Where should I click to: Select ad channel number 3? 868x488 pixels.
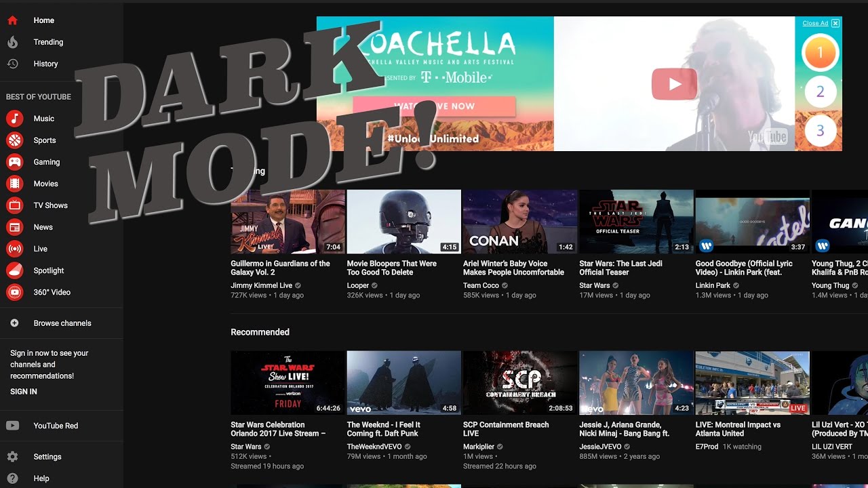pos(820,130)
